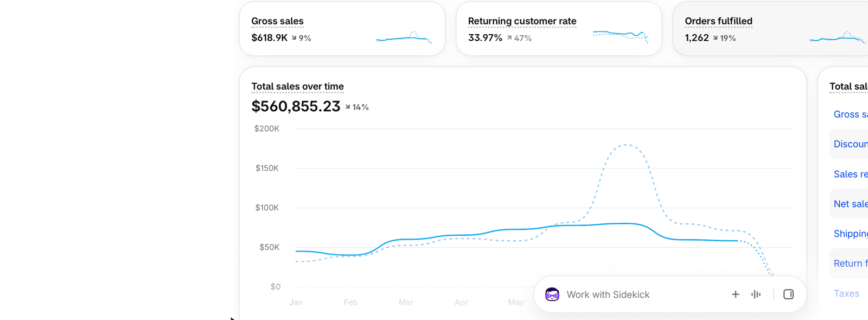Click the Sidekick avatar icon
This screenshot has height=320, width=868.
point(552,294)
